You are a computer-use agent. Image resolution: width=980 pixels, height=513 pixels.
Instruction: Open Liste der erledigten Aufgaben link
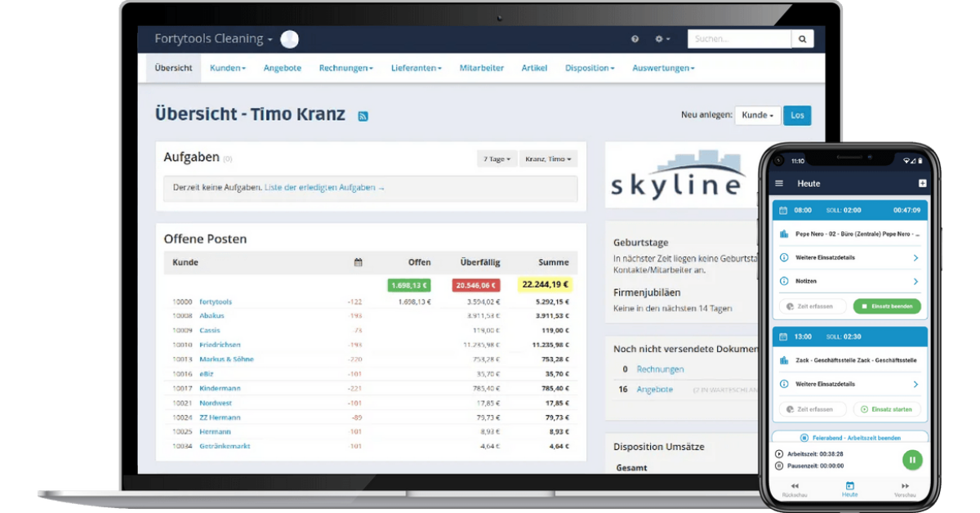tap(324, 188)
